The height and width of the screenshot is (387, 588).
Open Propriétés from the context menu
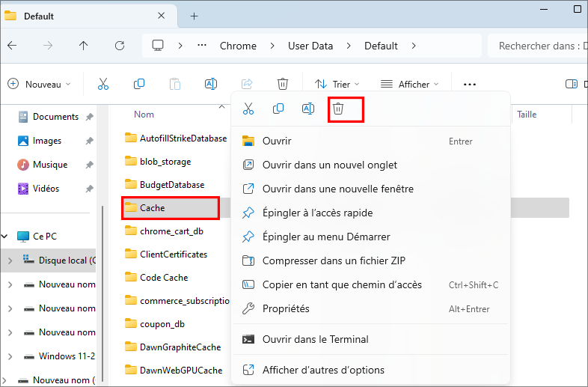click(x=370, y=309)
